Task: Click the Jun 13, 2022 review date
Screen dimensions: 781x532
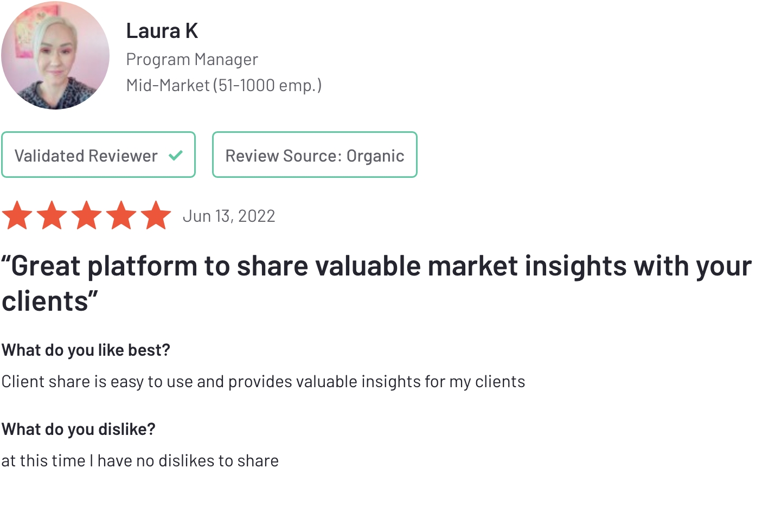Action: point(229,216)
